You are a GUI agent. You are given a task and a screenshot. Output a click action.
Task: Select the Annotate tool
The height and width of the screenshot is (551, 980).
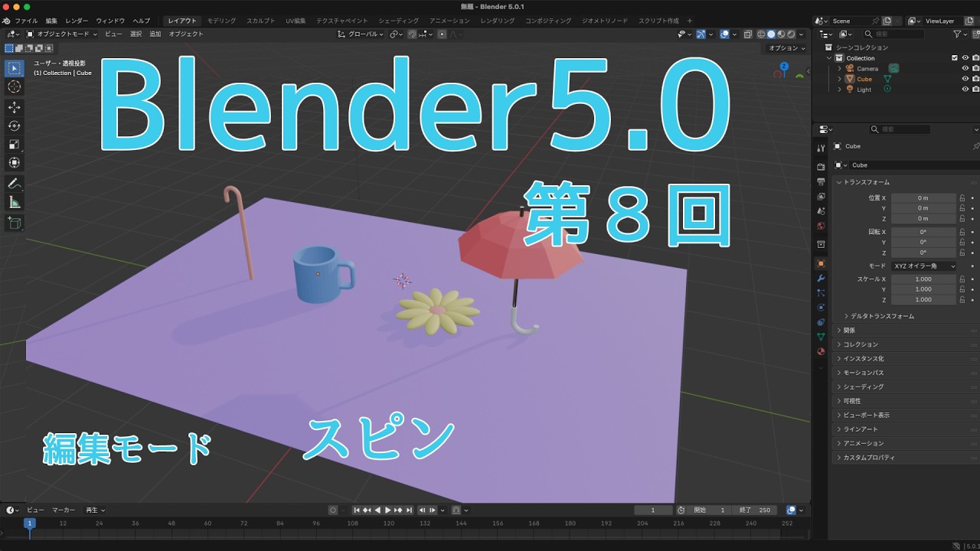15,184
